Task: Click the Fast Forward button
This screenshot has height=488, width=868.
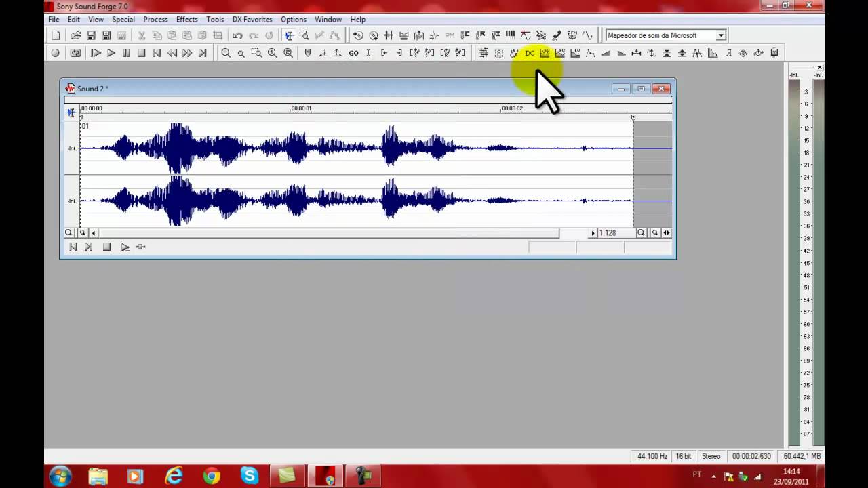Action: [187, 53]
